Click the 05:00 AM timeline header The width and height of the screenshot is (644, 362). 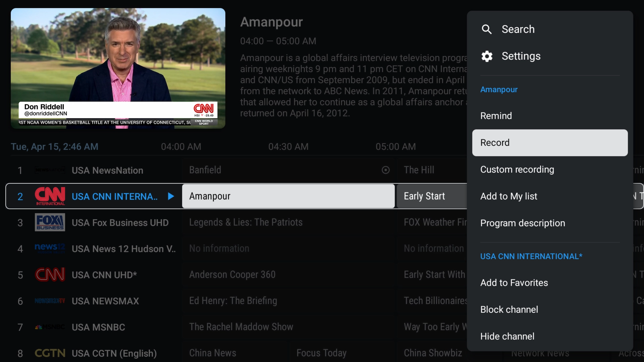click(x=396, y=147)
